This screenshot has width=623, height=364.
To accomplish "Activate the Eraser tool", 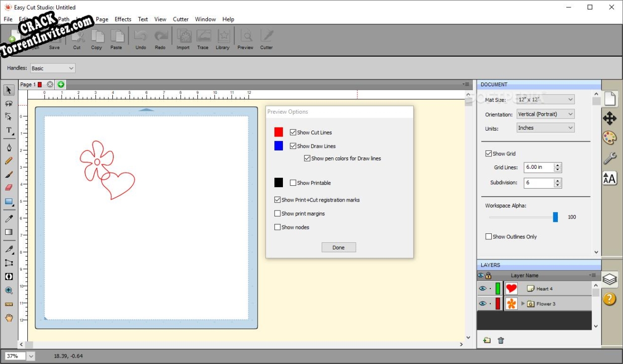I will 9,187.
